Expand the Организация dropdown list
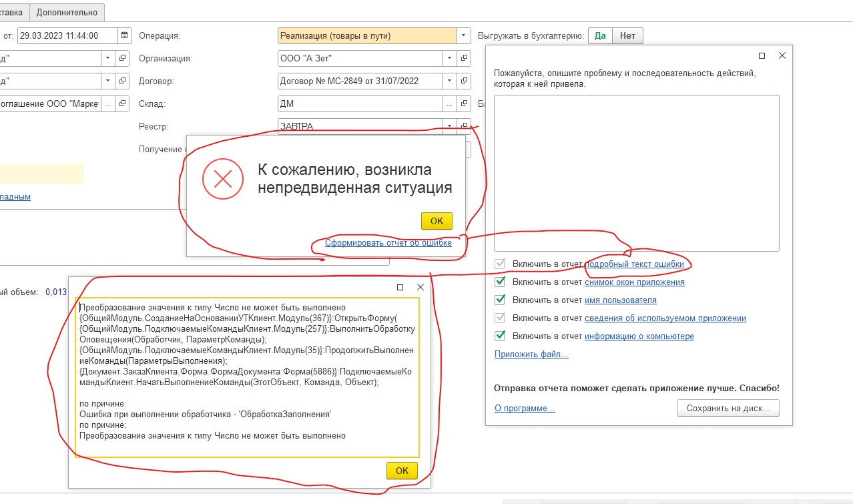853x504 pixels. pyautogui.click(x=451, y=58)
